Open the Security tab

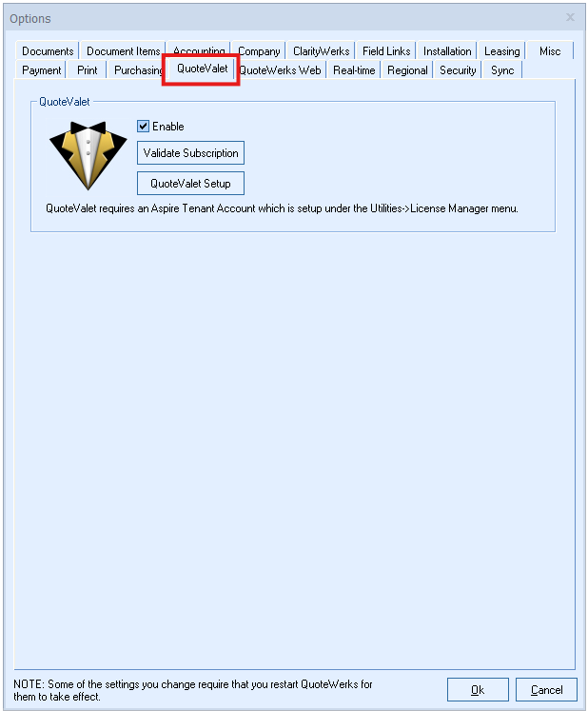458,69
